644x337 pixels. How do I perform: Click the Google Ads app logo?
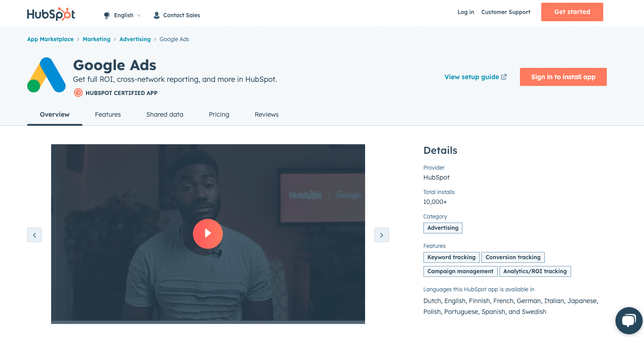47,75
